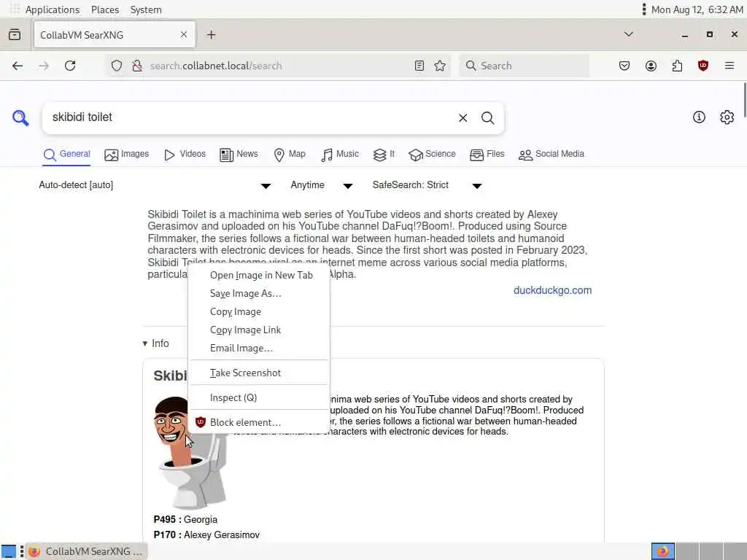
Task: Collapse the Info disclosure triangle
Action: (145, 343)
